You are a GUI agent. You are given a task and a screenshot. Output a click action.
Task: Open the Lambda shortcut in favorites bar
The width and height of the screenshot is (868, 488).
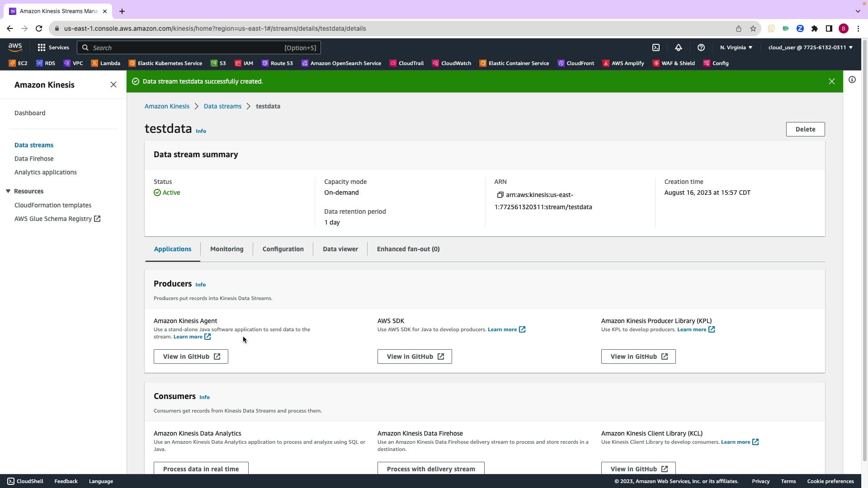106,63
